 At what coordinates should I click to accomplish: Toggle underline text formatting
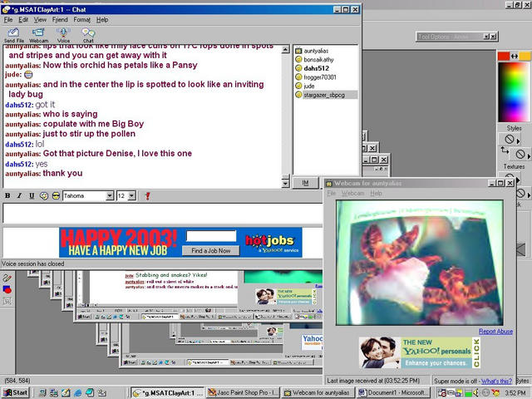(32, 196)
